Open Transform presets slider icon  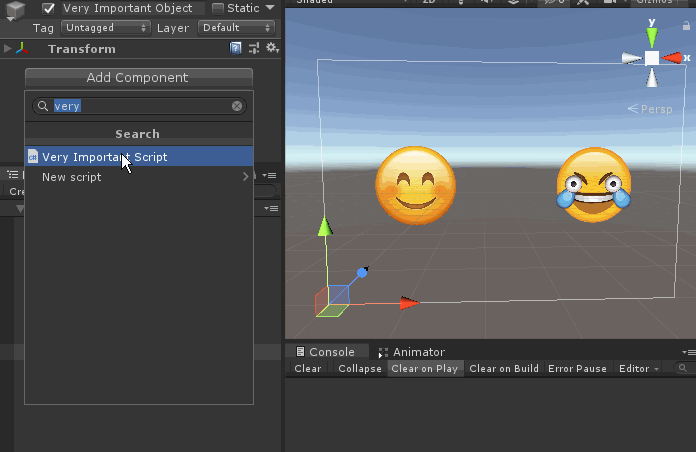tap(254, 48)
